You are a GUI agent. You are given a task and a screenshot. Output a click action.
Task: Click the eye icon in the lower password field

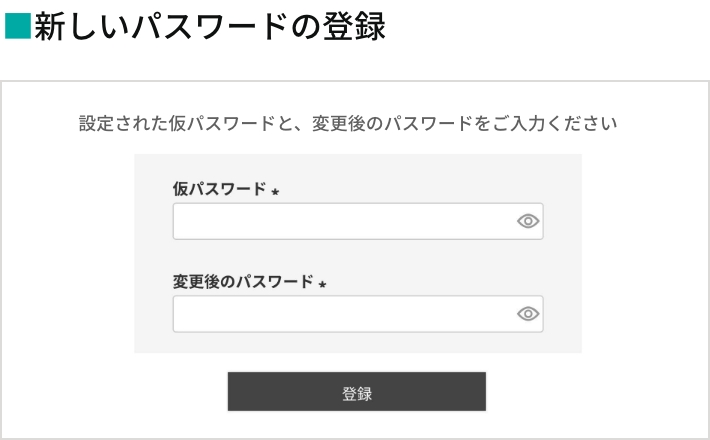528,314
